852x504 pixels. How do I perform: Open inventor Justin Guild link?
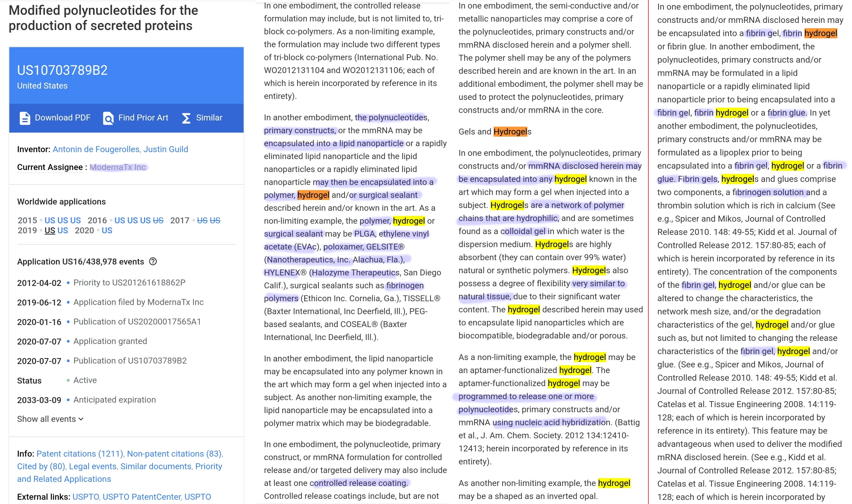pos(165,149)
